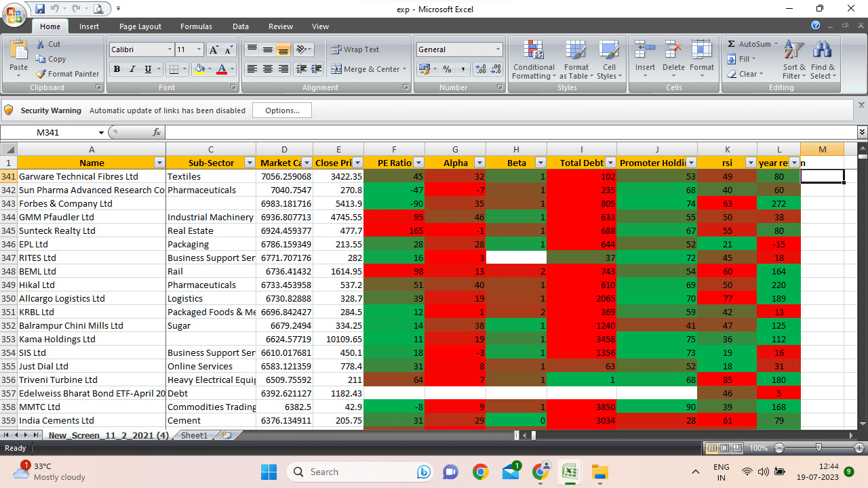Switch to the Insert ribbon tab
Image resolution: width=868 pixels, height=488 pixels.
tap(89, 26)
